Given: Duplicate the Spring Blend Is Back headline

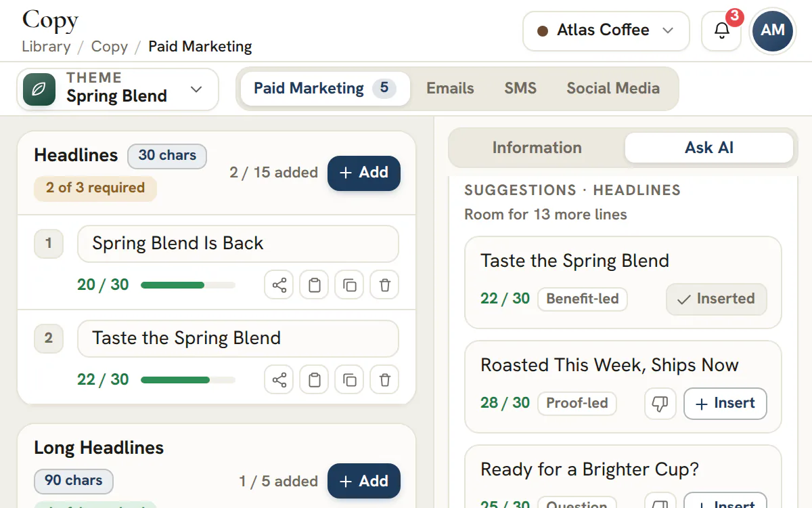Looking at the screenshot, I should [x=350, y=285].
